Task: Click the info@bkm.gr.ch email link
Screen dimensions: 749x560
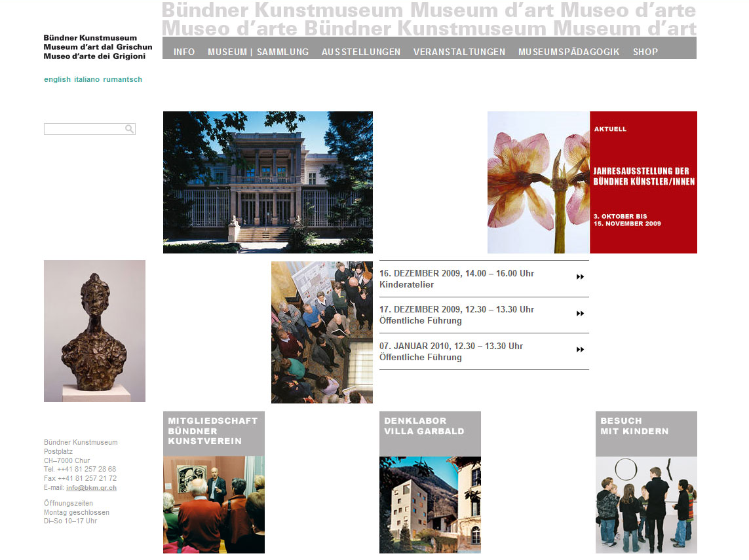Action: click(x=91, y=488)
